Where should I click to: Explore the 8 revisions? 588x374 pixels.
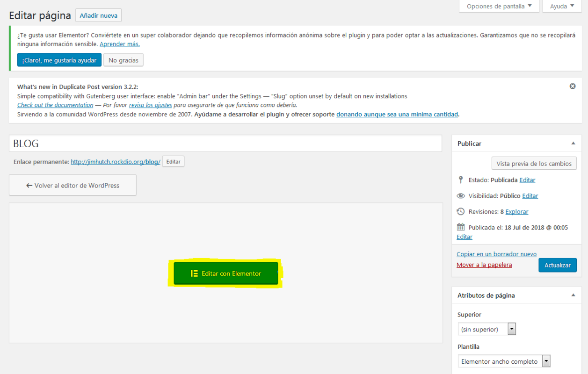tap(517, 212)
